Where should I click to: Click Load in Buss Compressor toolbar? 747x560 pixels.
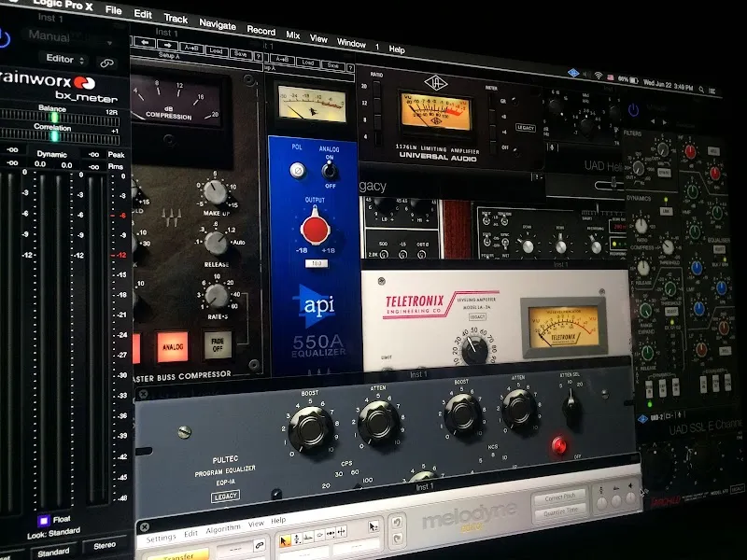click(x=216, y=50)
